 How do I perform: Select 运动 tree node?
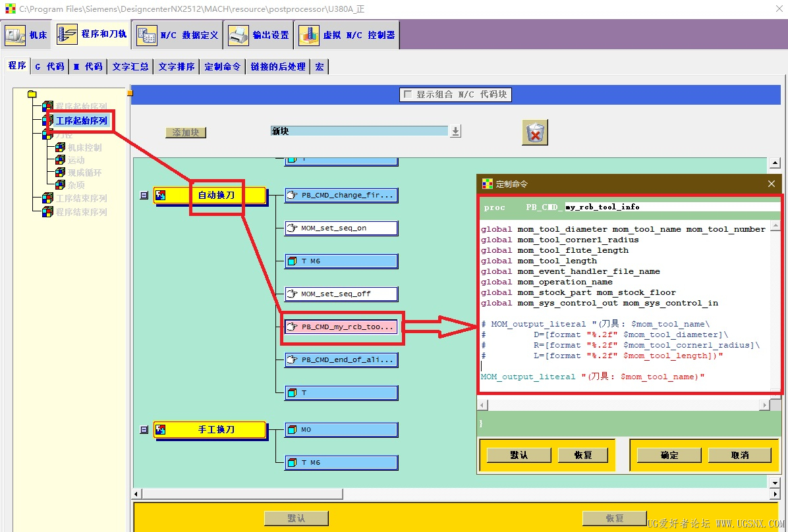click(x=76, y=160)
